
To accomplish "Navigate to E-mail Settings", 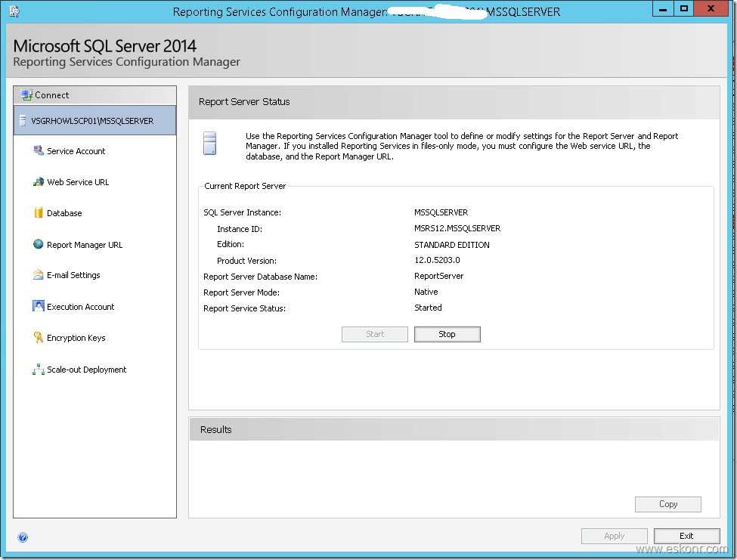I will coord(73,275).
